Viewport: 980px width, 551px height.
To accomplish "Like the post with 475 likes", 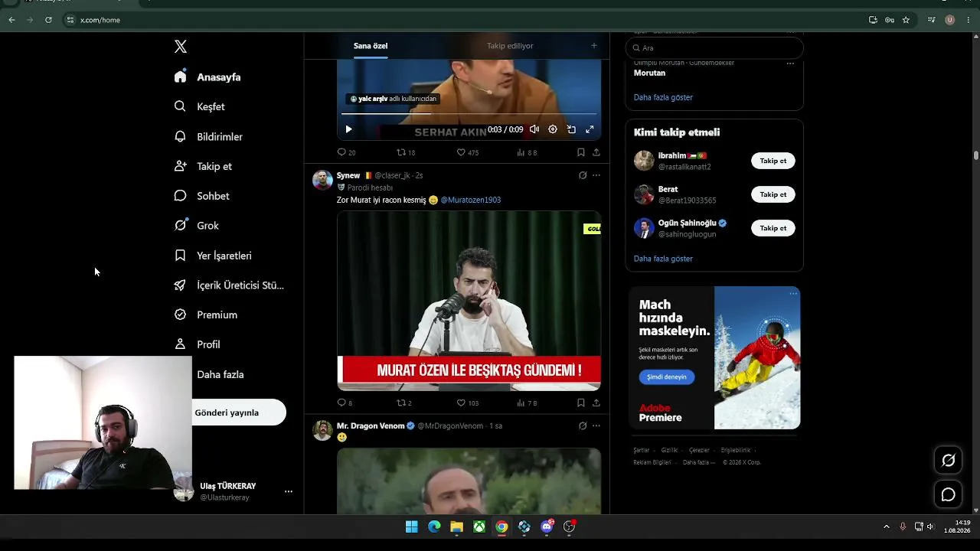I will (x=467, y=152).
